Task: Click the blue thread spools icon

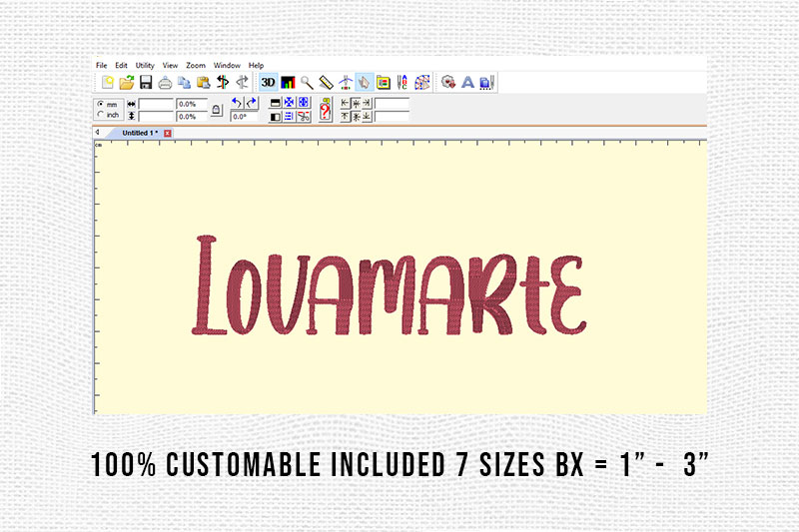Action: tap(487, 82)
